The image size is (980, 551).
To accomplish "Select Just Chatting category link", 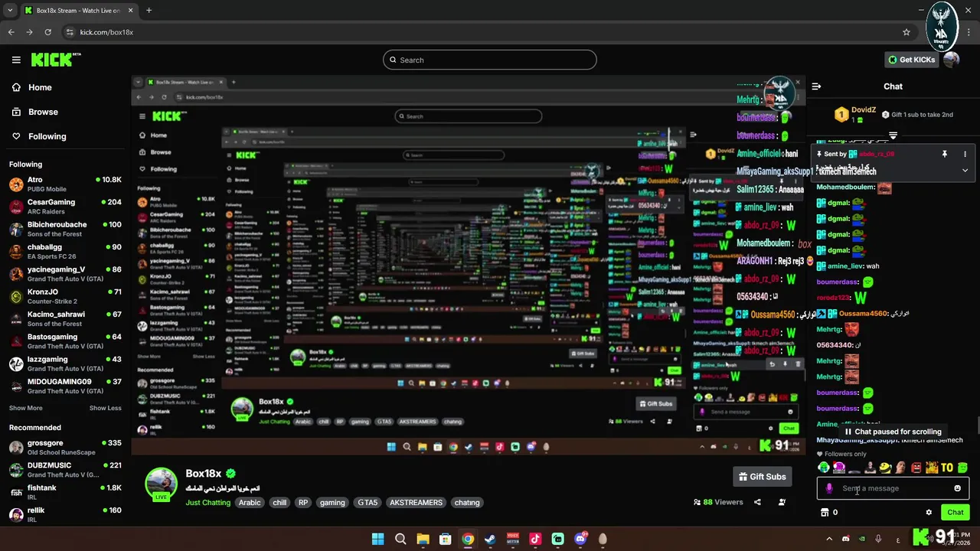I will [x=207, y=503].
